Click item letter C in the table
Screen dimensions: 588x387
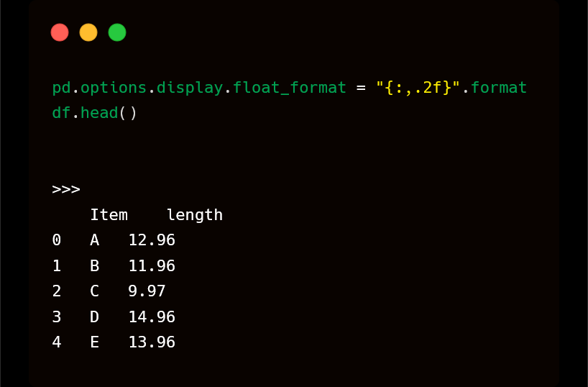click(x=95, y=291)
